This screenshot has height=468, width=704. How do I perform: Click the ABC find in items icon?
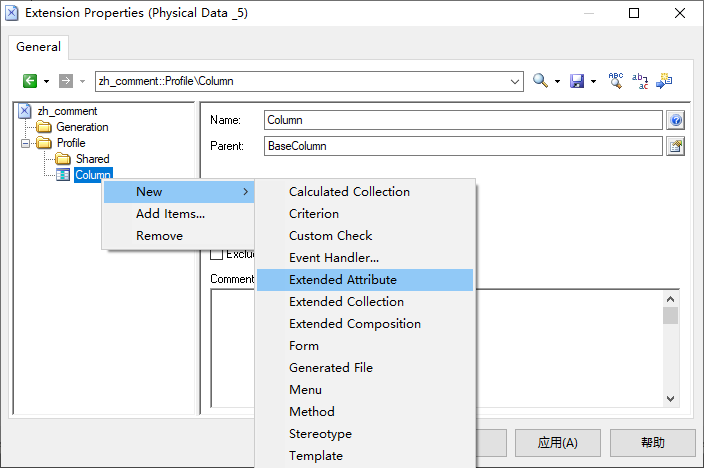[616, 81]
